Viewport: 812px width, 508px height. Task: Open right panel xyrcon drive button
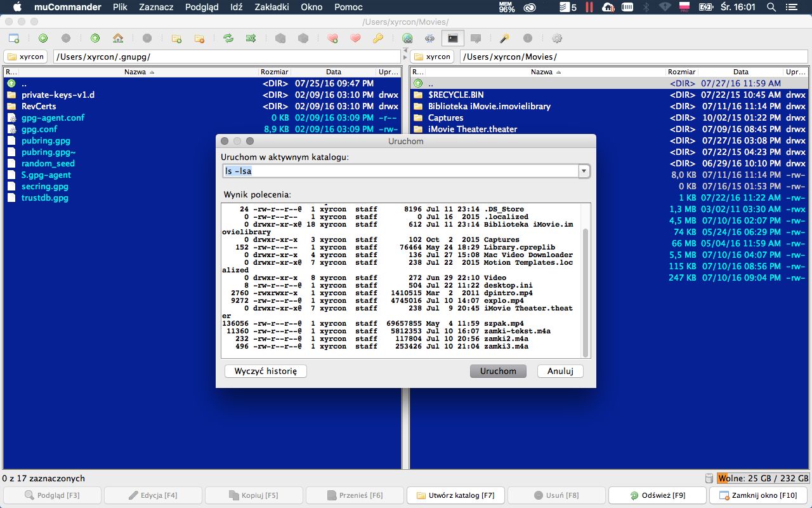point(433,57)
